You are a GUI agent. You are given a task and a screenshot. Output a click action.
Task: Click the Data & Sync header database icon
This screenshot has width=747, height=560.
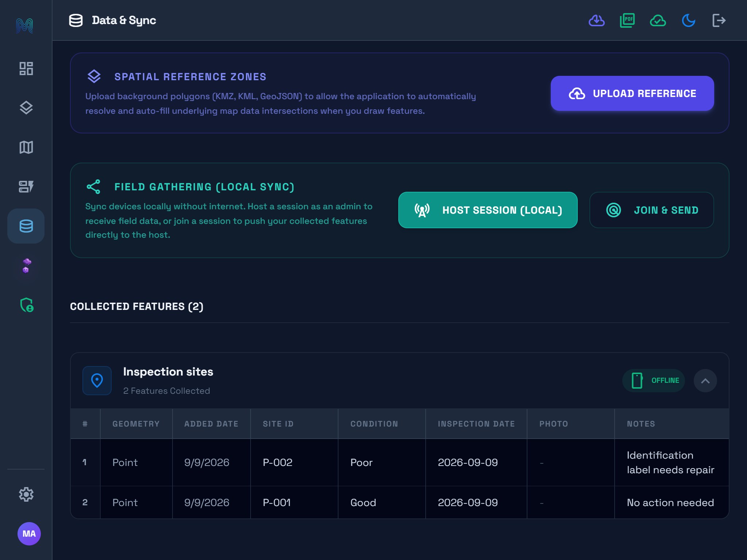click(x=76, y=20)
